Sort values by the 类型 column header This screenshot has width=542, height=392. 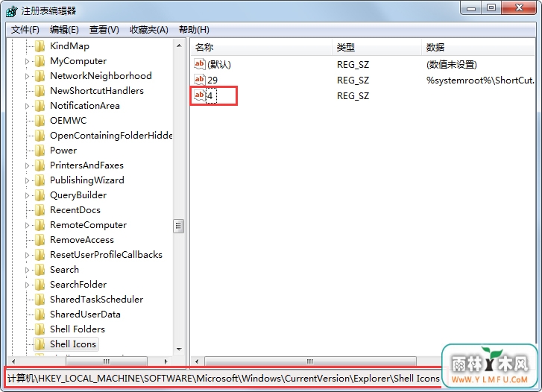376,48
